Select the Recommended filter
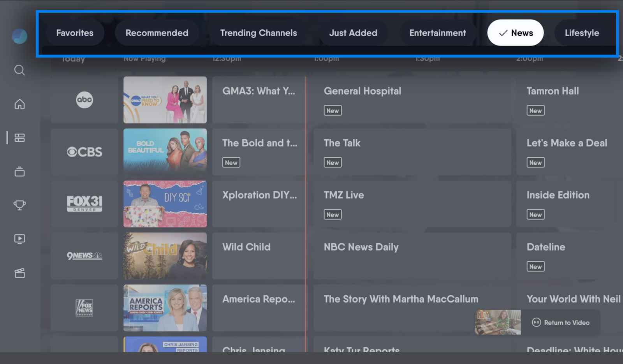Screen dimensions: 623x364 pos(157,33)
